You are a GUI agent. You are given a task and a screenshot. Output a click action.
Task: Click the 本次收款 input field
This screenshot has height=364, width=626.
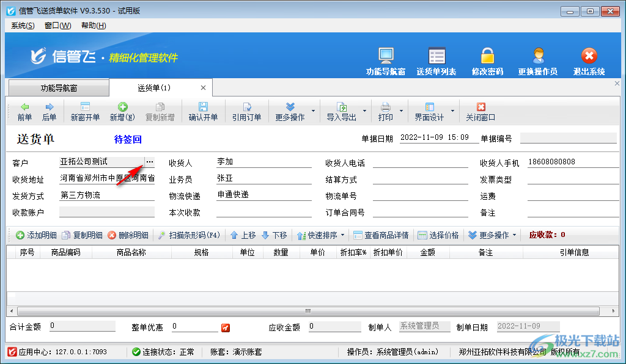(x=264, y=212)
